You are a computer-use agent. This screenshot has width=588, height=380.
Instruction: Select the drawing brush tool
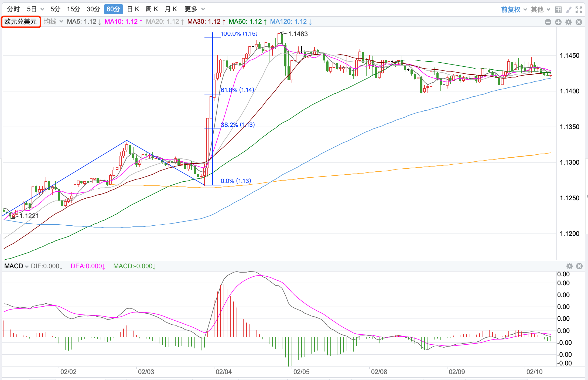point(568,10)
